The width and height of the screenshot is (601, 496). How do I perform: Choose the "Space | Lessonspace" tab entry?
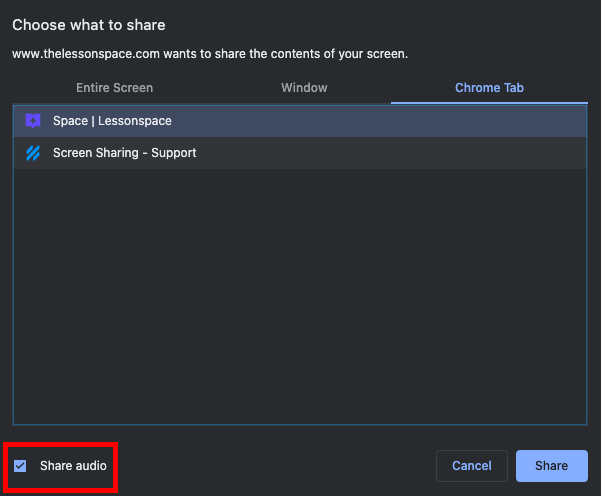112,121
